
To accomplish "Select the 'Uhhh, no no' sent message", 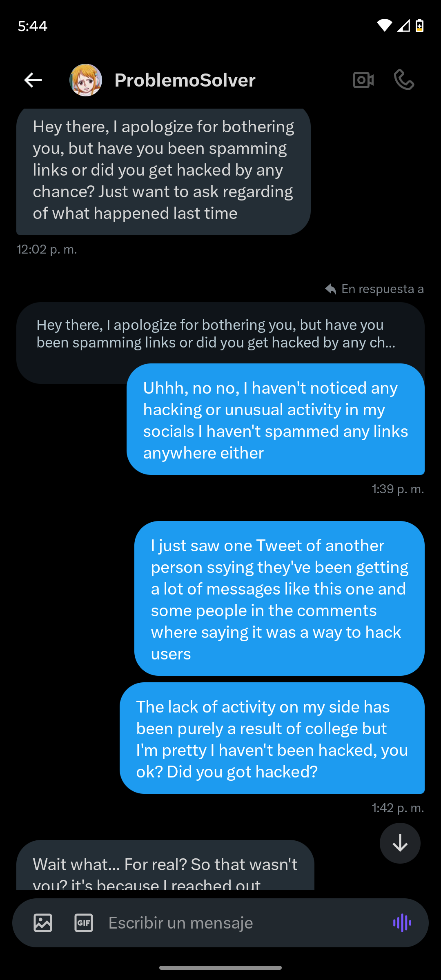I will click(276, 420).
